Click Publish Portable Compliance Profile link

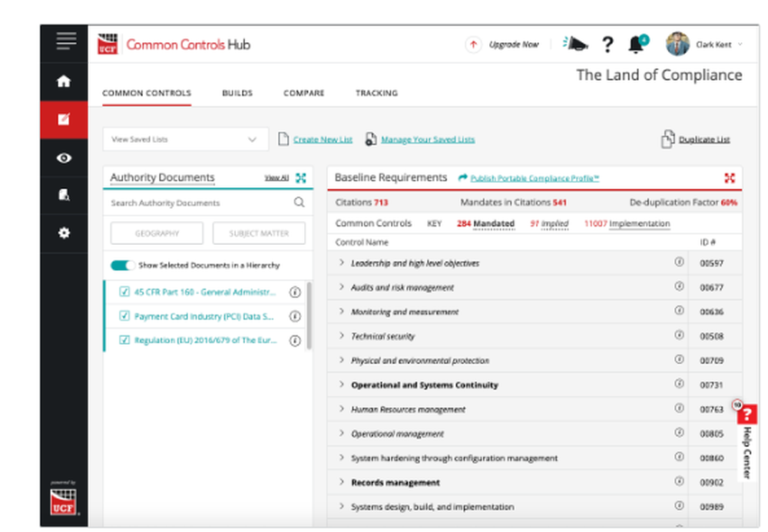click(535, 178)
